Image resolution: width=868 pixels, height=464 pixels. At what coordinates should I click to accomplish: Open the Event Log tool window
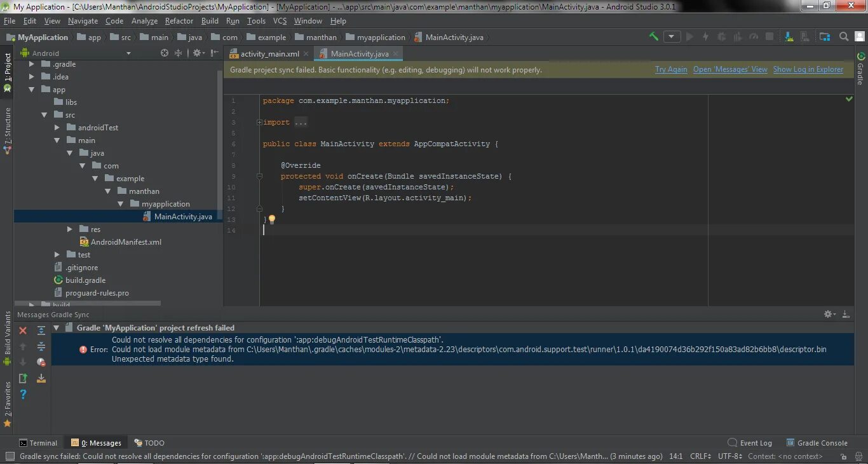[750, 443]
